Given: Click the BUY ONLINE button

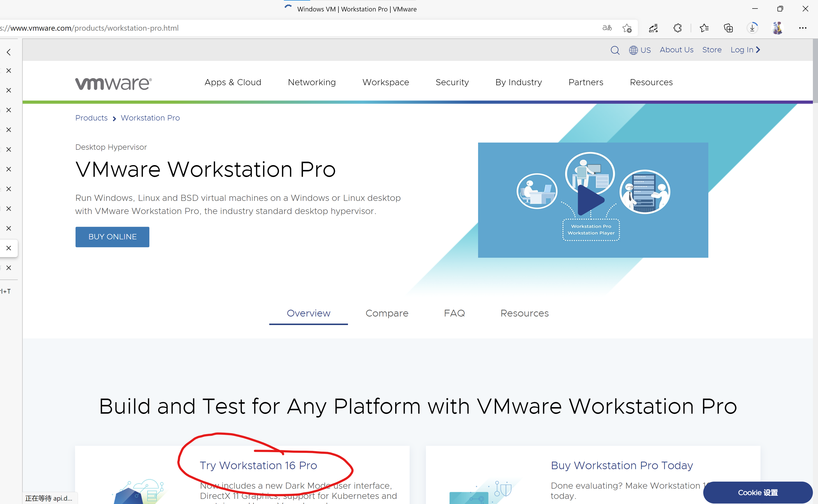Looking at the screenshot, I should tap(112, 237).
